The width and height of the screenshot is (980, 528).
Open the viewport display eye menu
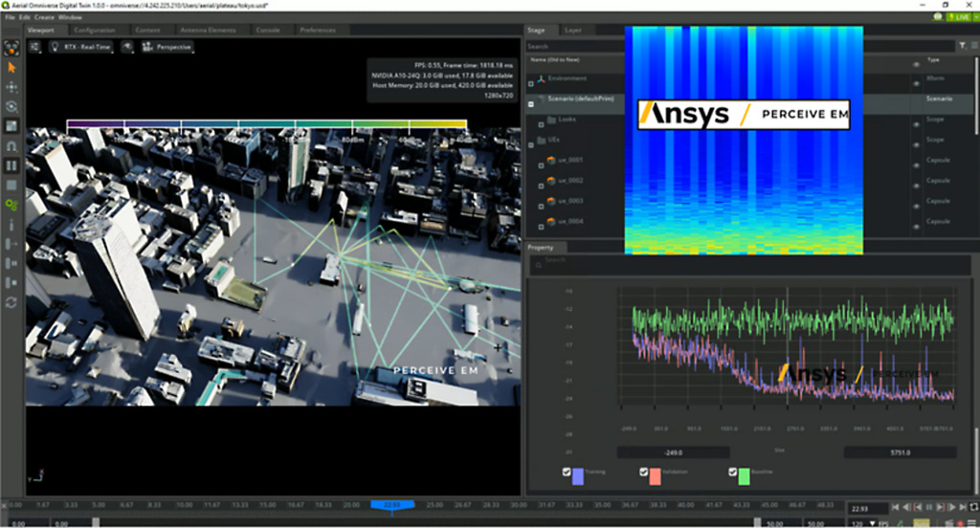pos(127,47)
